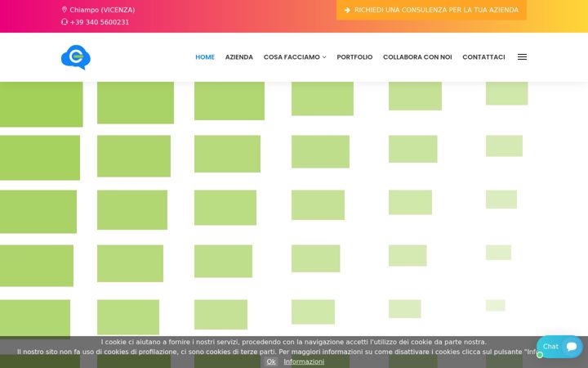Open the Informazioni cookie link

304,361
